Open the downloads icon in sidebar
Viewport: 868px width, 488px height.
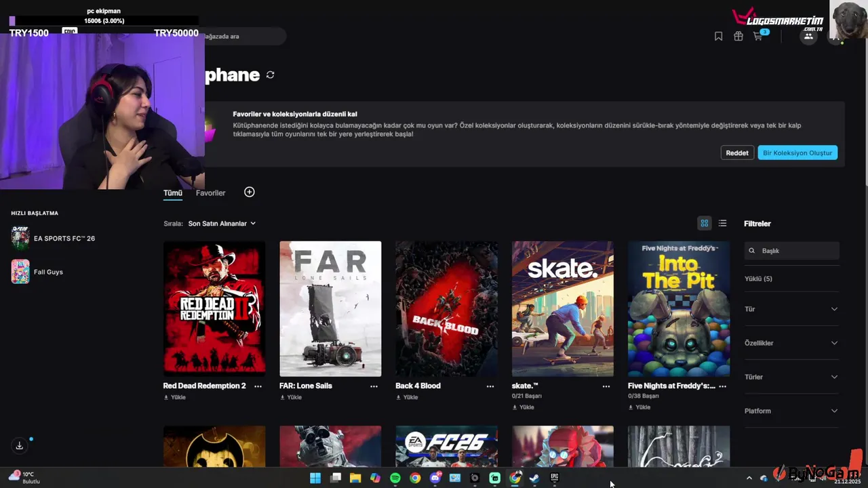pyautogui.click(x=20, y=445)
